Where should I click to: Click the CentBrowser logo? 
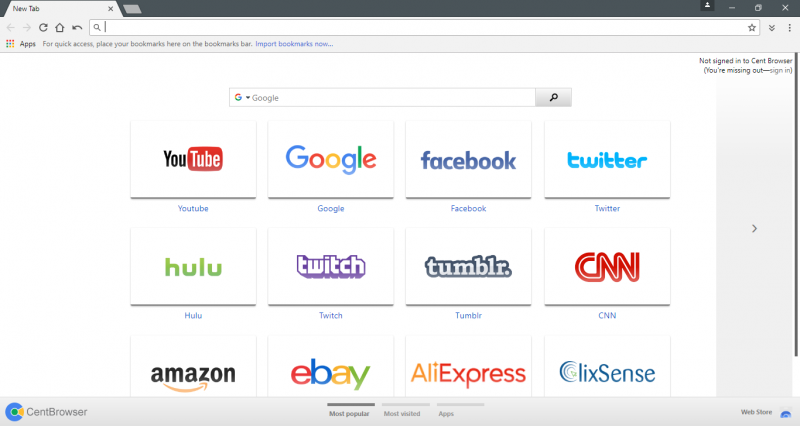pyautogui.click(x=46, y=412)
